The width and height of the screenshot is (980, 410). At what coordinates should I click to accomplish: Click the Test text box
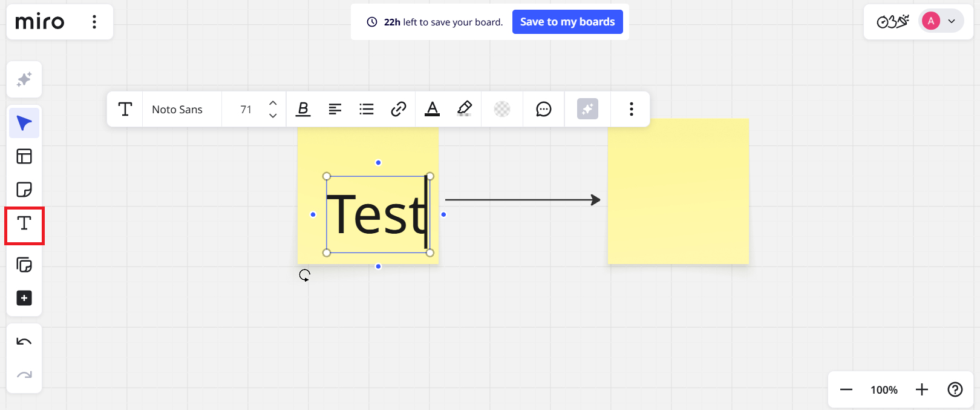[x=378, y=214]
